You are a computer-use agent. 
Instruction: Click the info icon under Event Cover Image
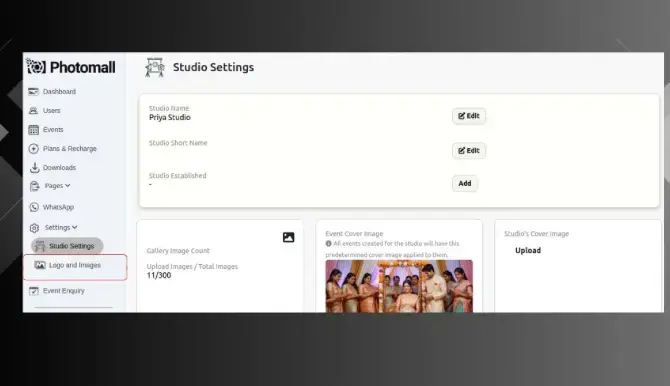pos(329,244)
